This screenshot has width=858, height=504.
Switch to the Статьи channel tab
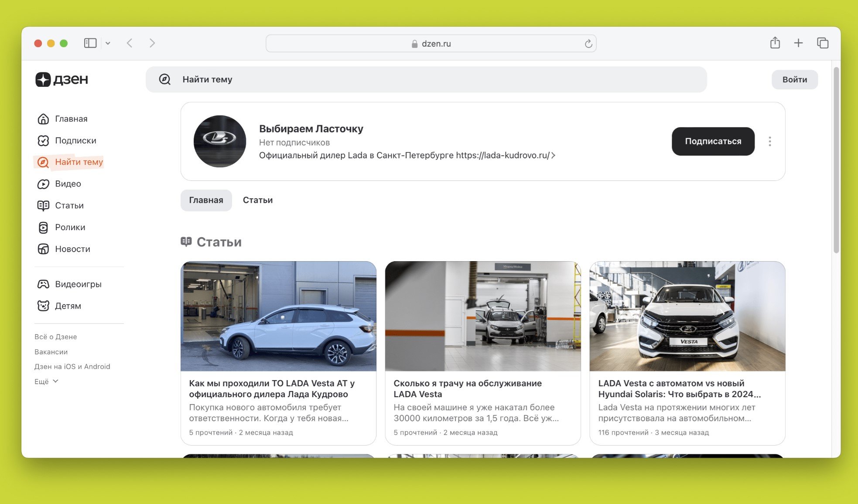click(x=257, y=200)
